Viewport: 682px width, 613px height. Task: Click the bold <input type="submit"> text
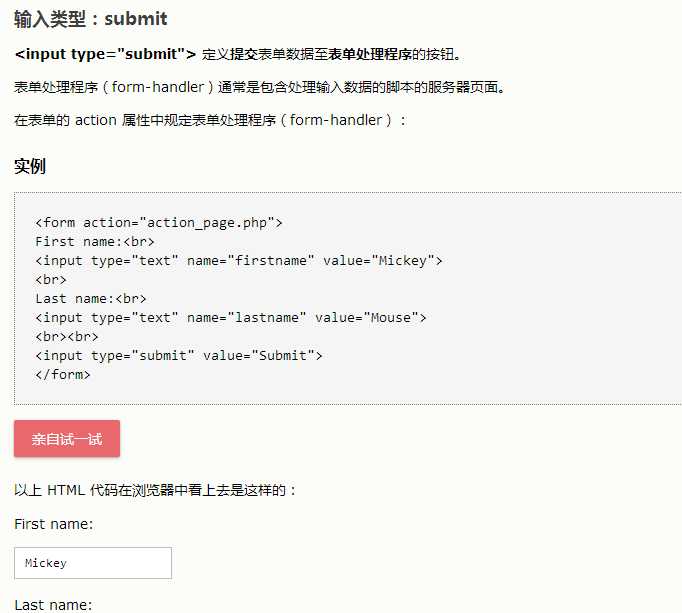click(105, 54)
